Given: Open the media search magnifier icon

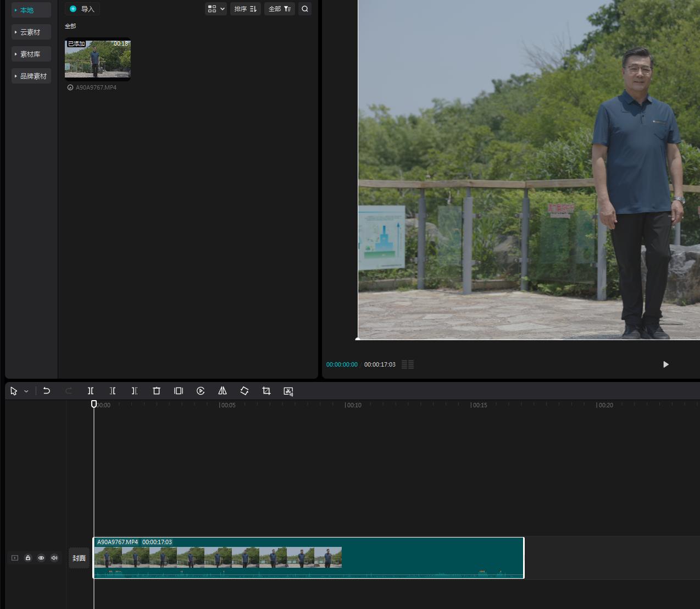Looking at the screenshot, I should [x=305, y=9].
